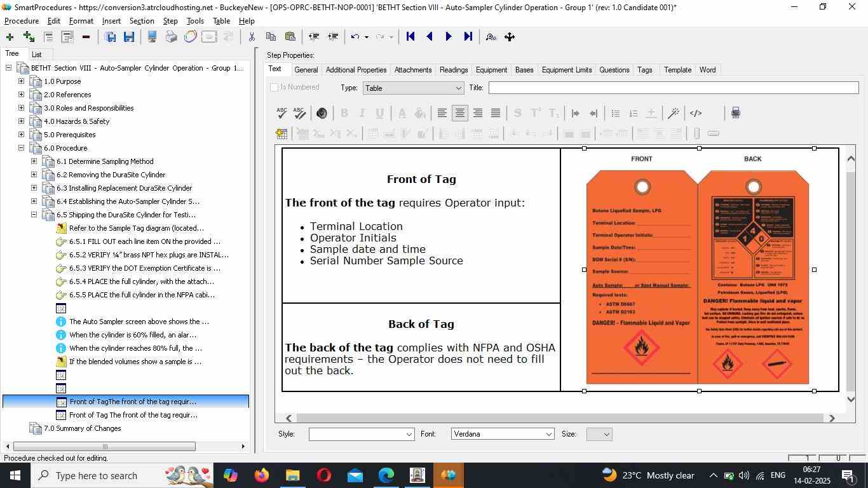Open the Style dropdown
The height and width of the screenshot is (488, 868).
point(361,434)
